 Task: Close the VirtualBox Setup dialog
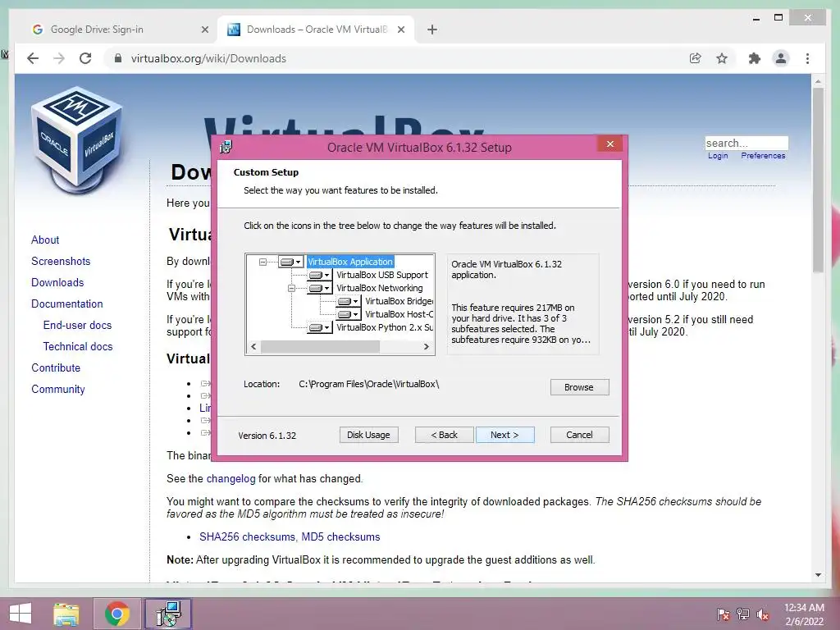pos(609,144)
